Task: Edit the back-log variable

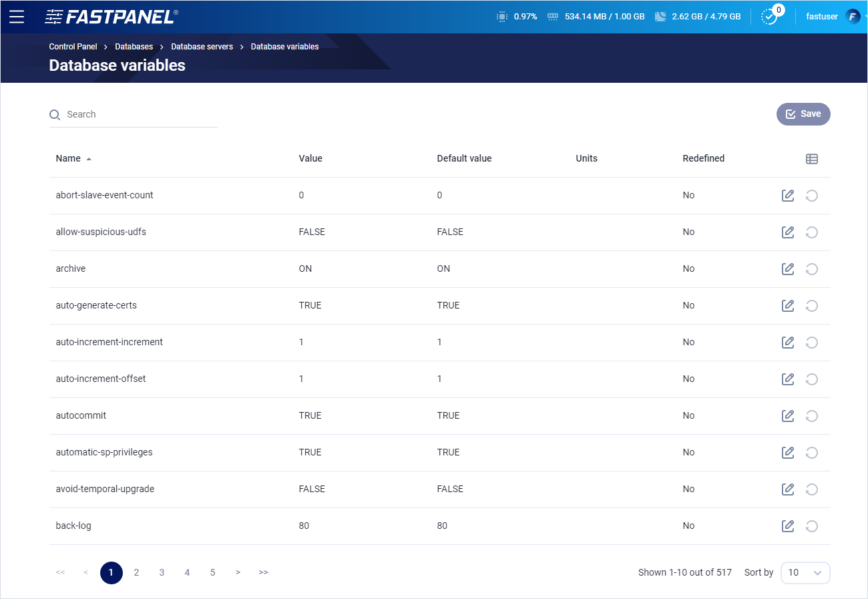Action: [x=788, y=526]
